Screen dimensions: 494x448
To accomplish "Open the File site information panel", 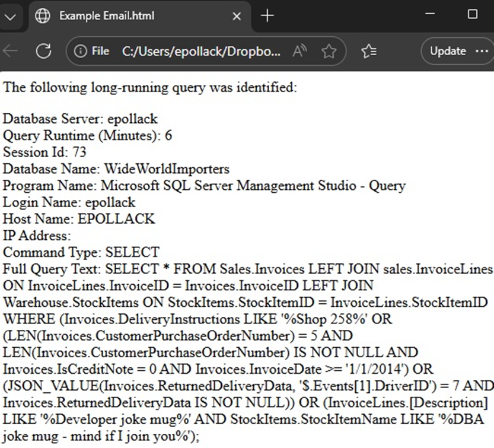I will click(82, 51).
